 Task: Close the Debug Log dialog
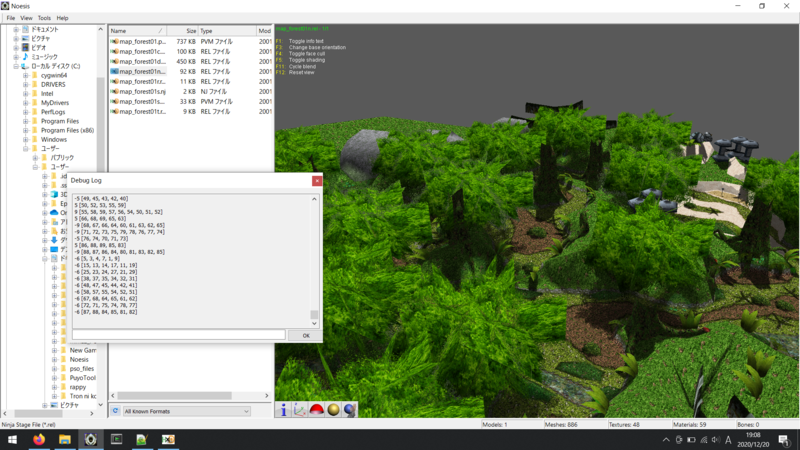click(x=317, y=181)
